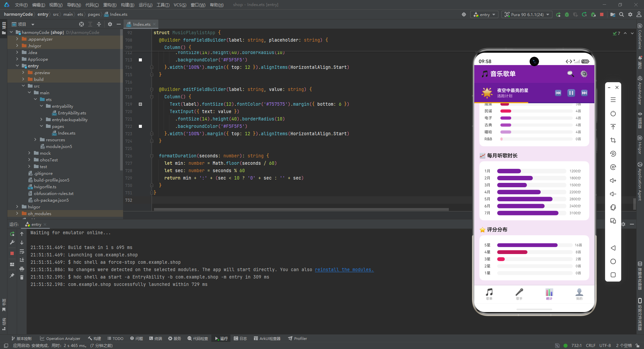Click the green Run 'entry' toolbar icon
Image resolution: width=644 pixels, height=349 pixels.
point(558,14)
